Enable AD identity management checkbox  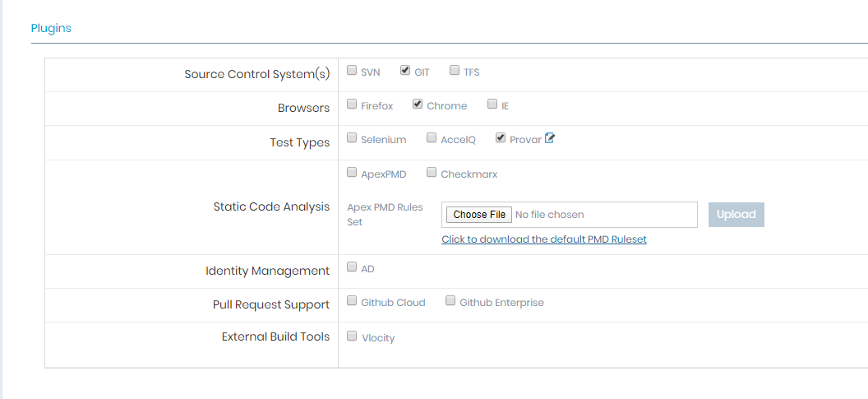click(352, 267)
